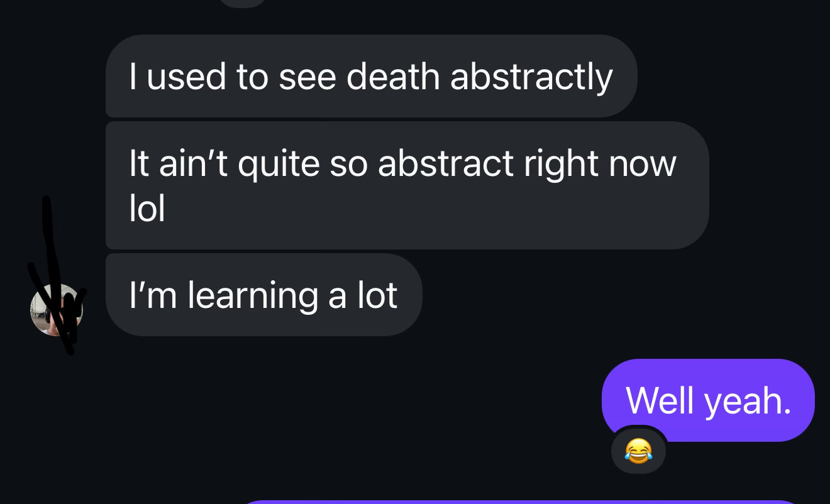Click "a lot" in the third message
This screenshot has height=504, width=830.
click(x=363, y=295)
